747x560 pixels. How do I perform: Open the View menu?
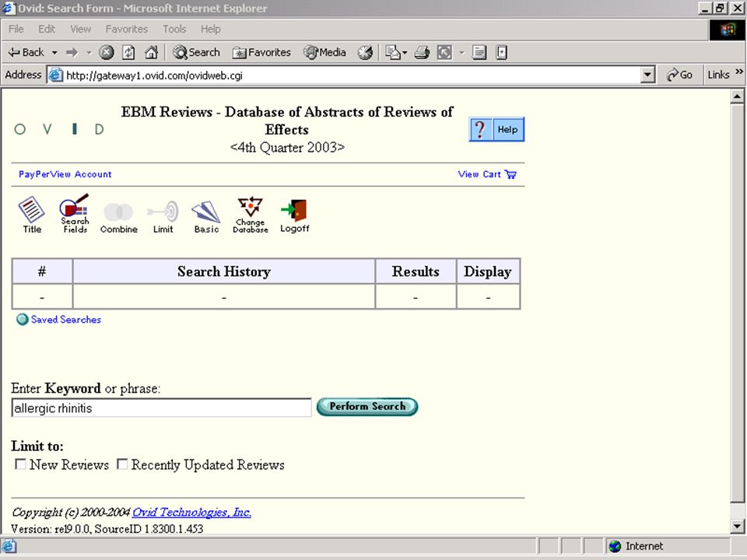coord(80,29)
